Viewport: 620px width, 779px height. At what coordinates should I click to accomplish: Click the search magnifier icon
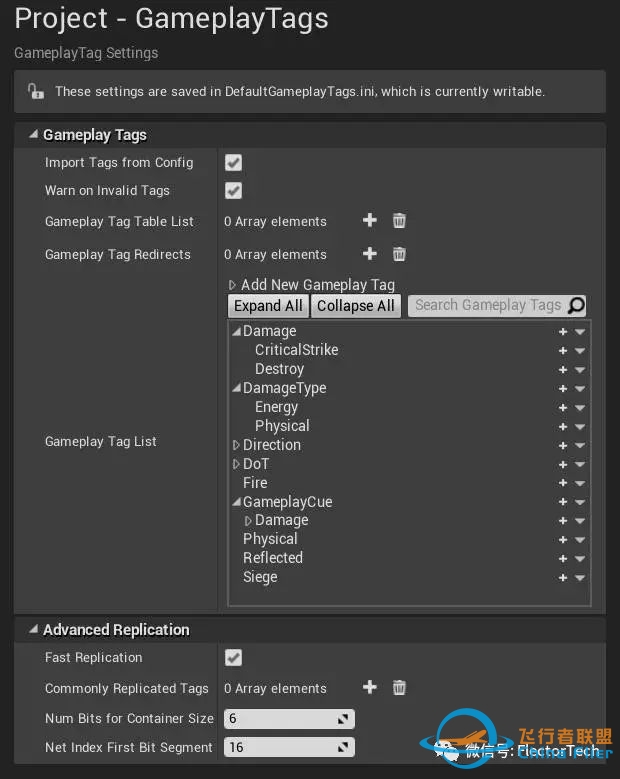pos(576,306)
